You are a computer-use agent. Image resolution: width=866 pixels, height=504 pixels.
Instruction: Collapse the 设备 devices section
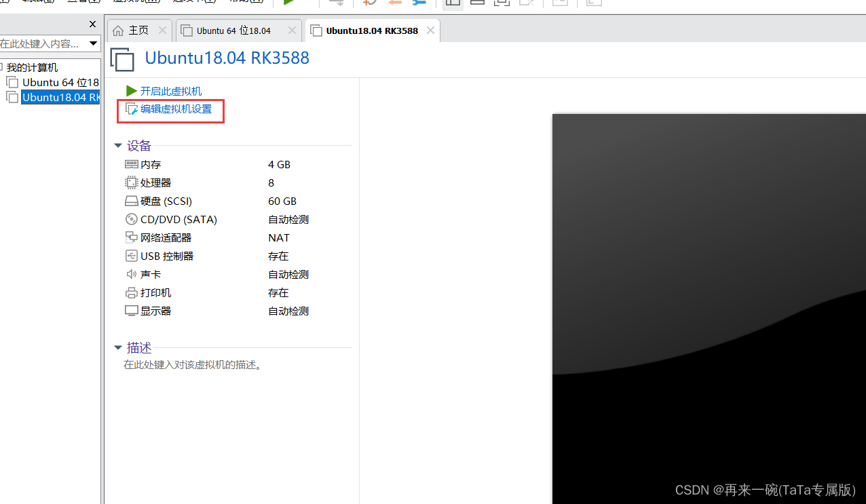pyautogui.click(x=118, y=145)
